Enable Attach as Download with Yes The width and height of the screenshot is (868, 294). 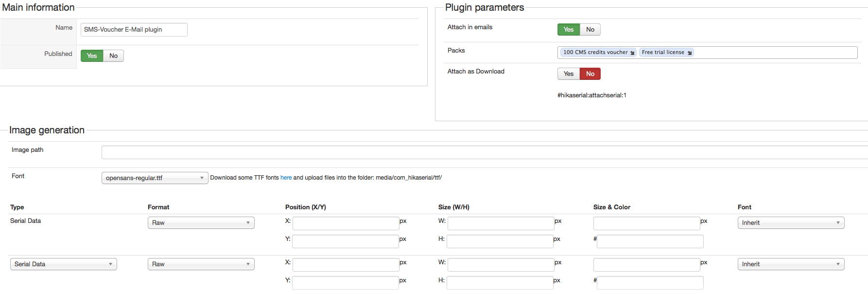click(569, 74)
